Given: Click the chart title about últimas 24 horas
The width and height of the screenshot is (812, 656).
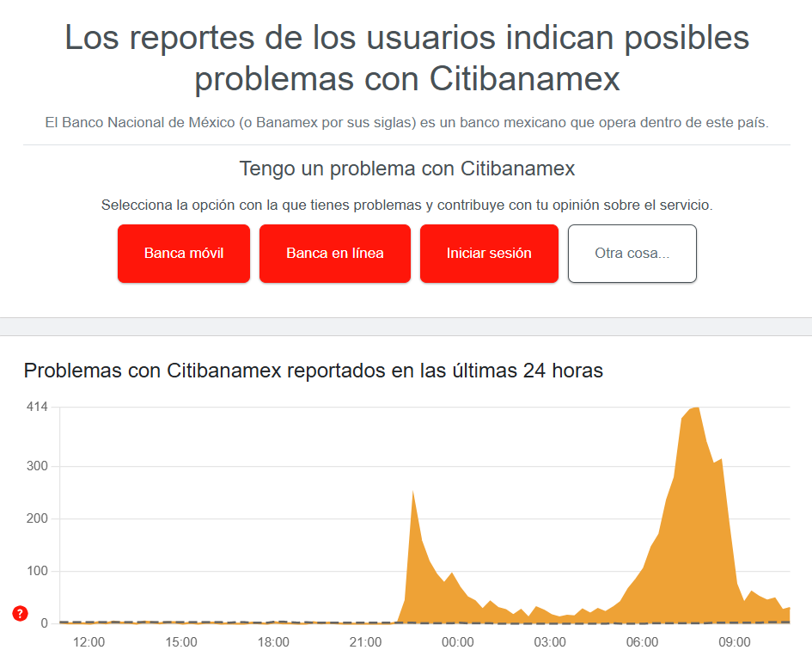Looking at the screenshot, I should coord(314,371).
